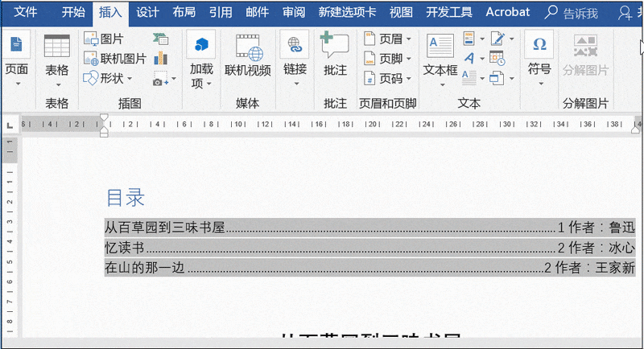Click 作者：鲁迅 text
The width and height of the screenshot is (644, 349).
tap(601, 228)
